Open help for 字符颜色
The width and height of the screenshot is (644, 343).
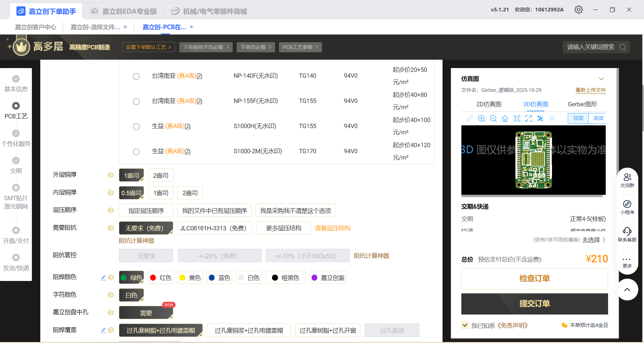pos(110,295)
